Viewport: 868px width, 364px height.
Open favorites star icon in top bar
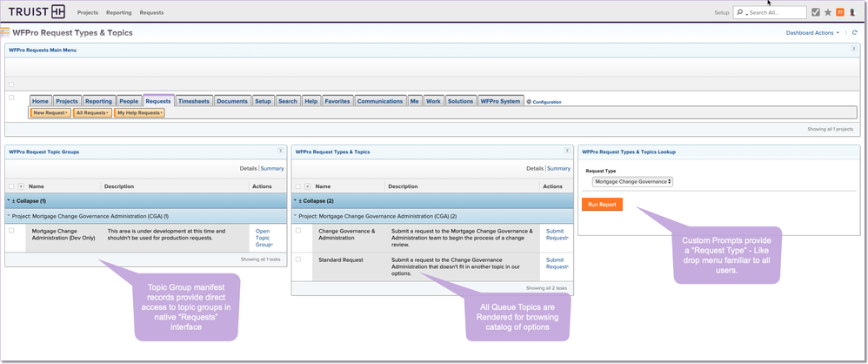tap(827, 12)
